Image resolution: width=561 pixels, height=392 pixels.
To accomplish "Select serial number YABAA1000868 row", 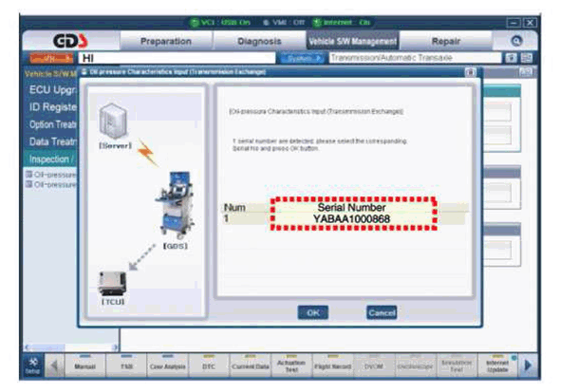I will pyautogui.click(x=344, y=219).
